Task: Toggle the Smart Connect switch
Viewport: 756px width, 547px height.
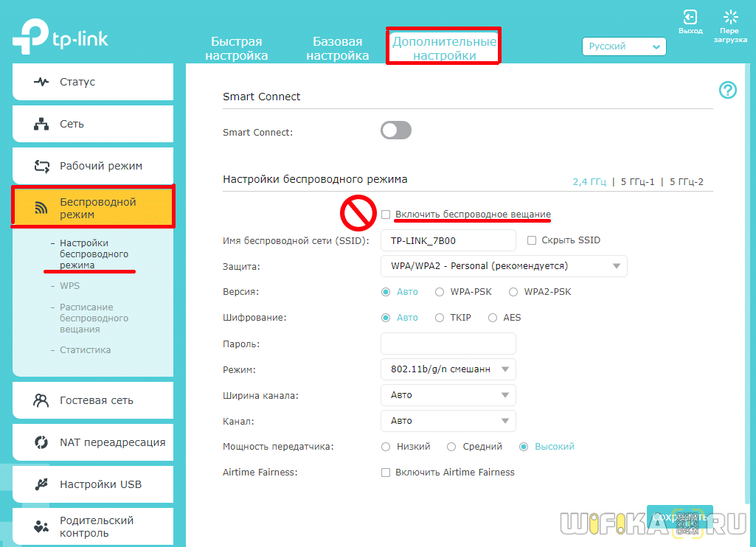Action: coord(396,131)
